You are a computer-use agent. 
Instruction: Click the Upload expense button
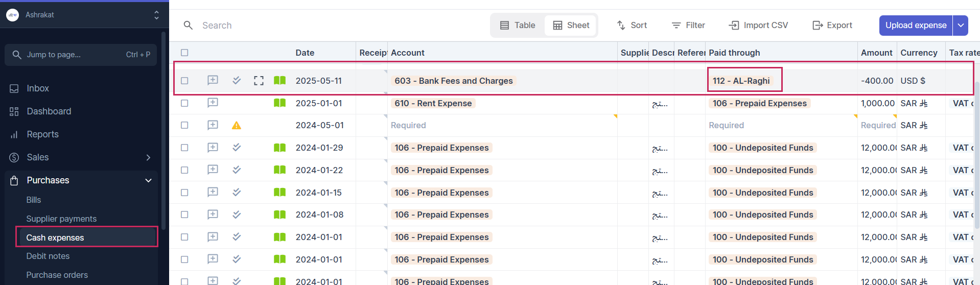(916, 25)
